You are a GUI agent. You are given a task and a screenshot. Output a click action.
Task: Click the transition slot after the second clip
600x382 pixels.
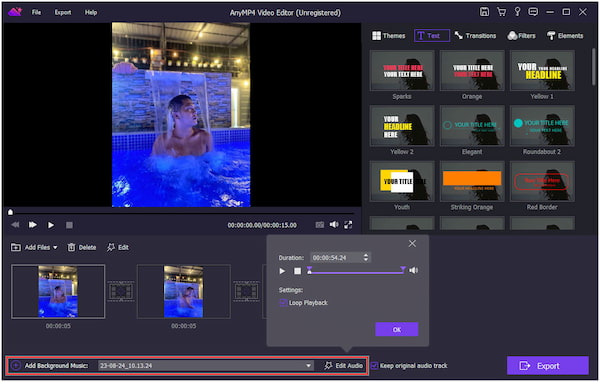click(246, 291)
